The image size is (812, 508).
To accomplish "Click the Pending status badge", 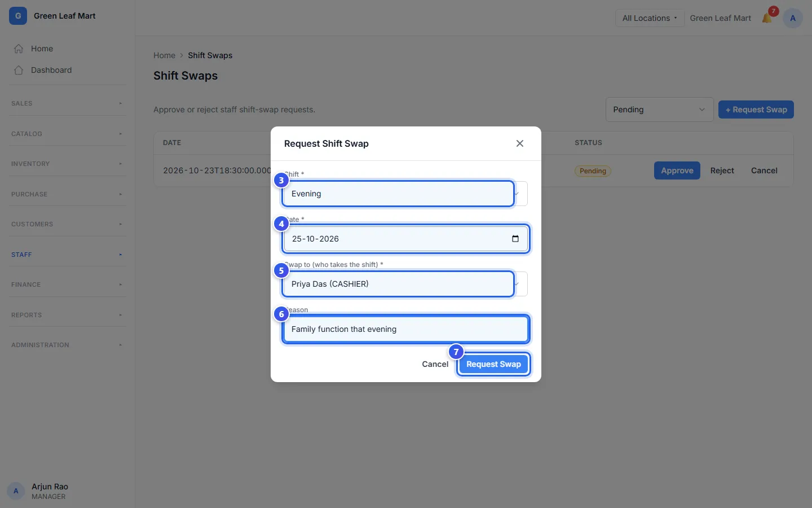I will point(593,171).
